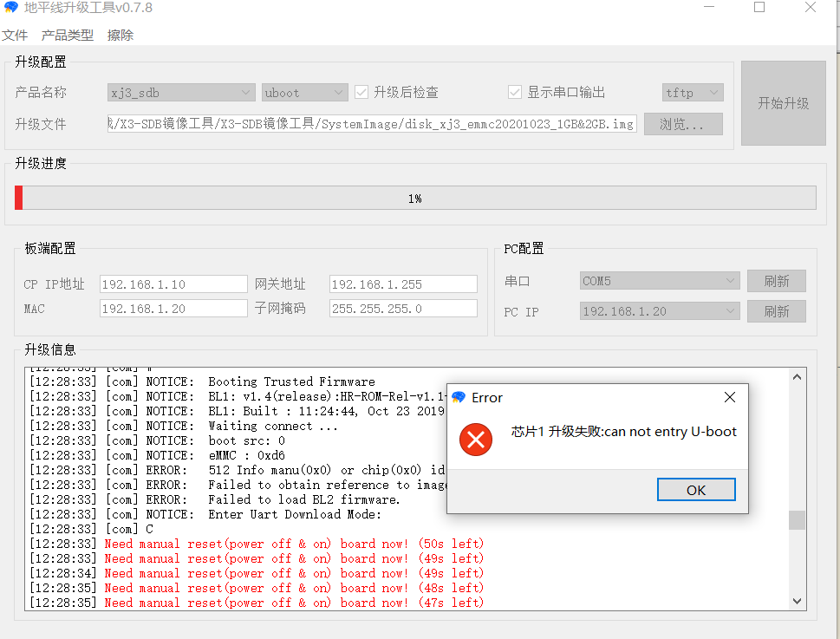
Task: Click the app icon in main title bar
Action: 10,8
